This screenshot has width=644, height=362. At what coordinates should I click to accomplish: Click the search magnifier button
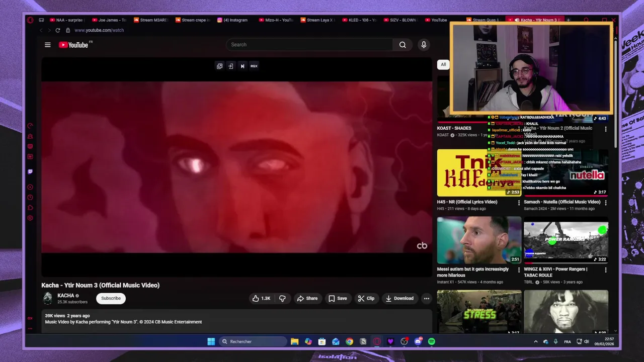403,45
